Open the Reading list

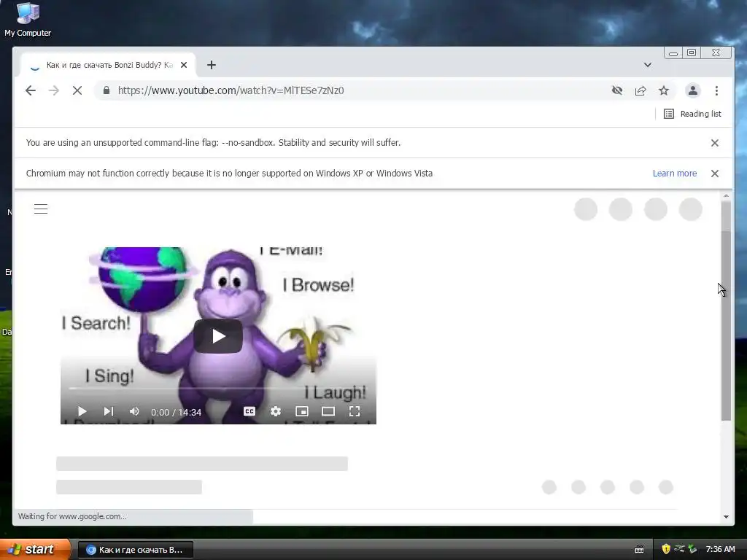(693, 114)
